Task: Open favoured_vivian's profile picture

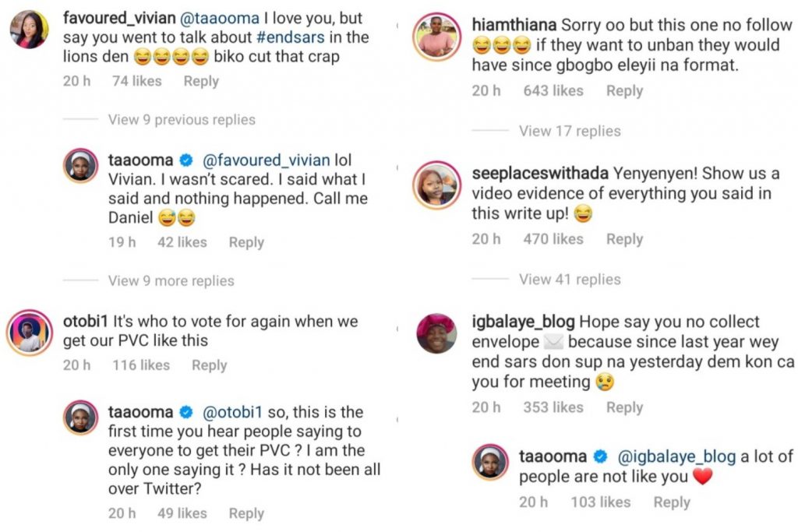Action: pyautogui.click(x=30, y=30)
